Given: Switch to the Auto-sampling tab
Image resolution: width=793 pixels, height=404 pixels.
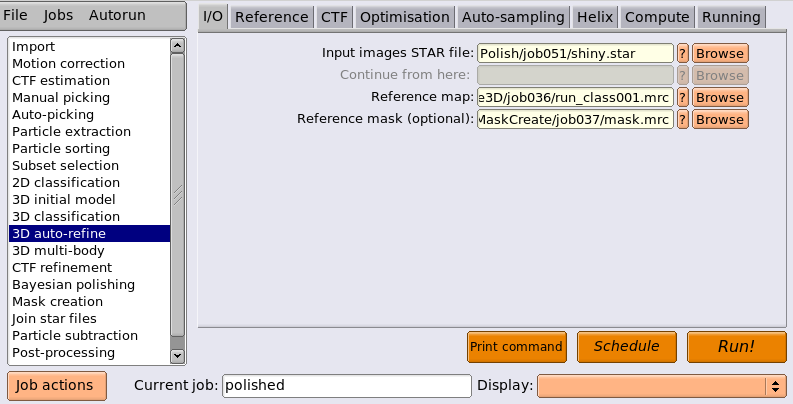Looking at the screenshot, I should pos(513,17).
